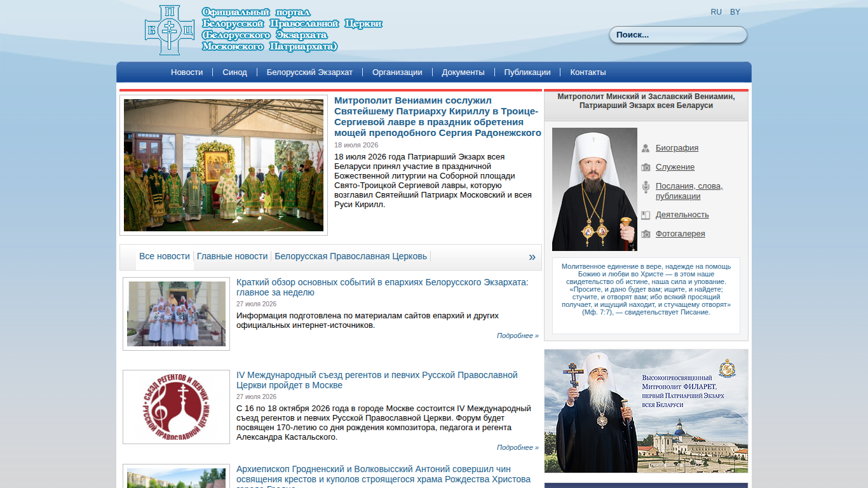Click the portrait of Metropolitan Вениамин

click(595, 189)
